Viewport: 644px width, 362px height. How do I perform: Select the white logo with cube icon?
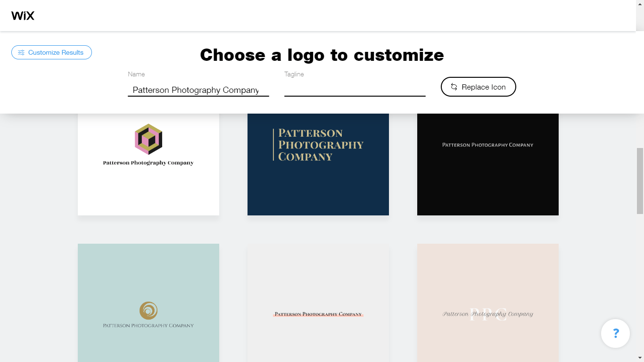click(149, 164)
